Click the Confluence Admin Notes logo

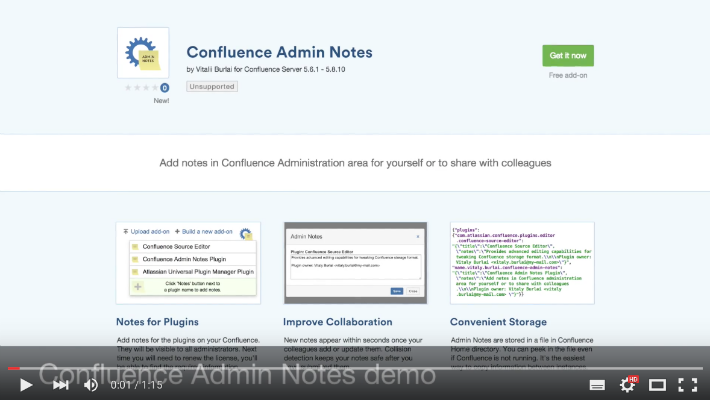(x=143, y=53)
